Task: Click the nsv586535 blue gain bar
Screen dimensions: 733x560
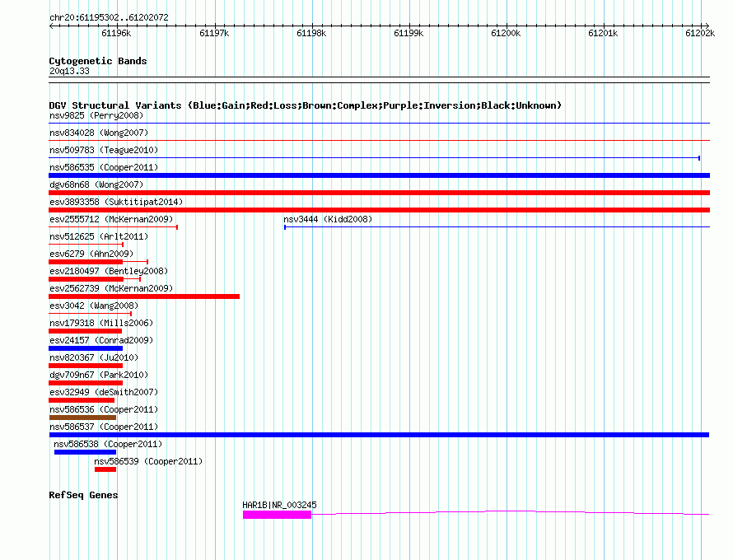Action: click(x=379, y=175)
